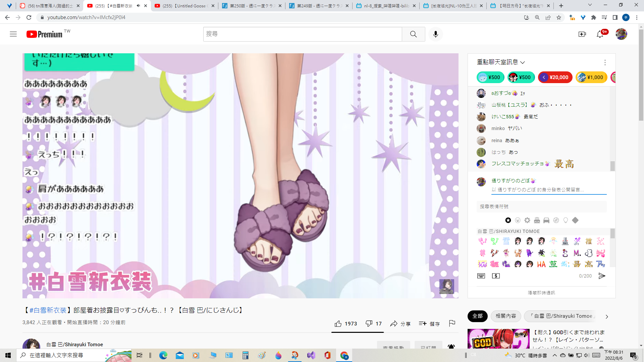The width and height of the screenshot is (644, 362).
Task: Open the create video camera icon
Action: click(x=582, y=34)
